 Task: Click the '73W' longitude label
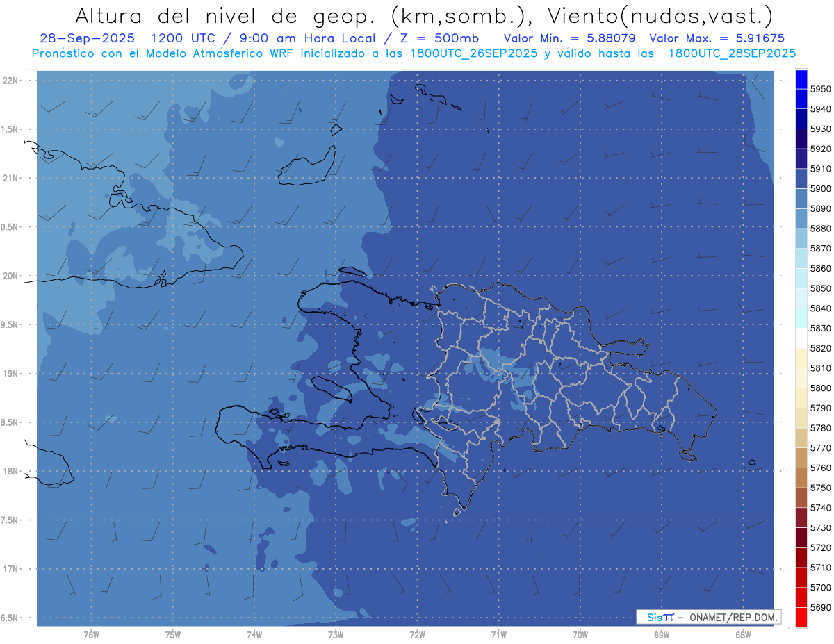point(336,635)
